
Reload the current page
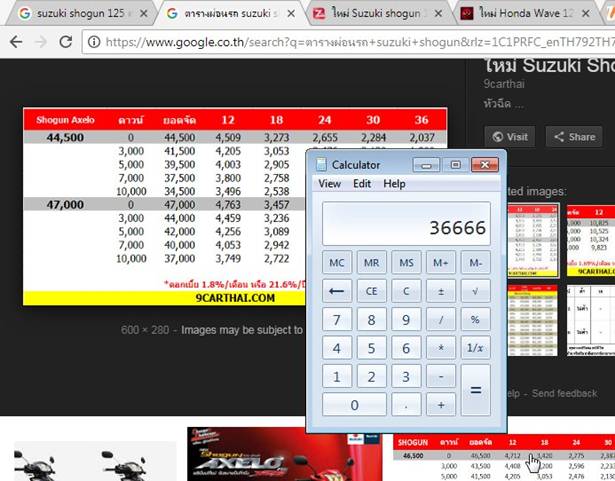tap(65, 42)
